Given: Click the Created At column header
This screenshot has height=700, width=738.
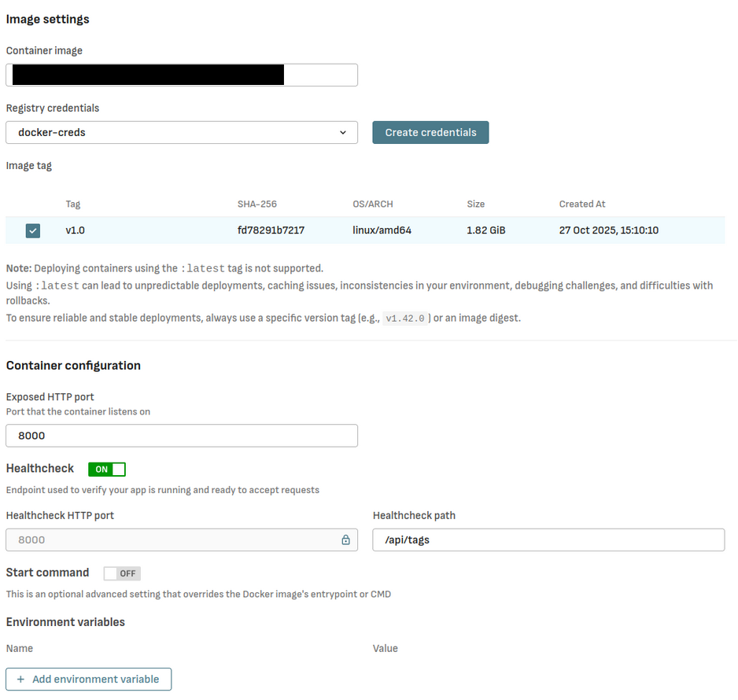Looking at the screenshot, I should [582, 204].
